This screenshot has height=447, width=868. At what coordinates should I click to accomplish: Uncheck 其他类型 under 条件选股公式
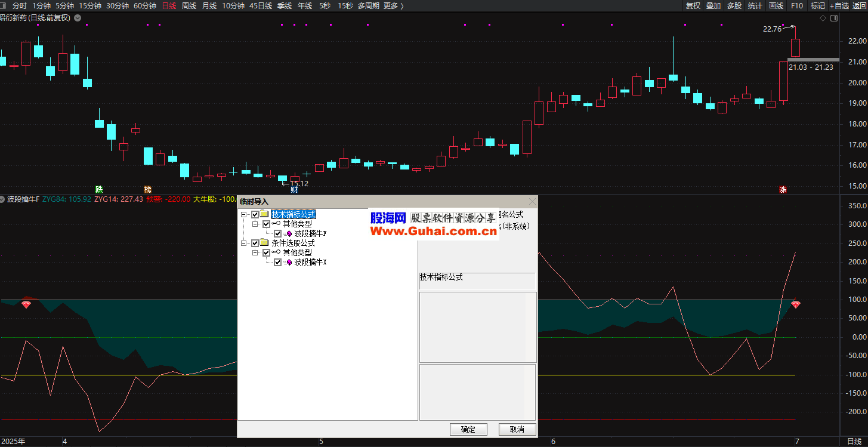pos(266,252)
